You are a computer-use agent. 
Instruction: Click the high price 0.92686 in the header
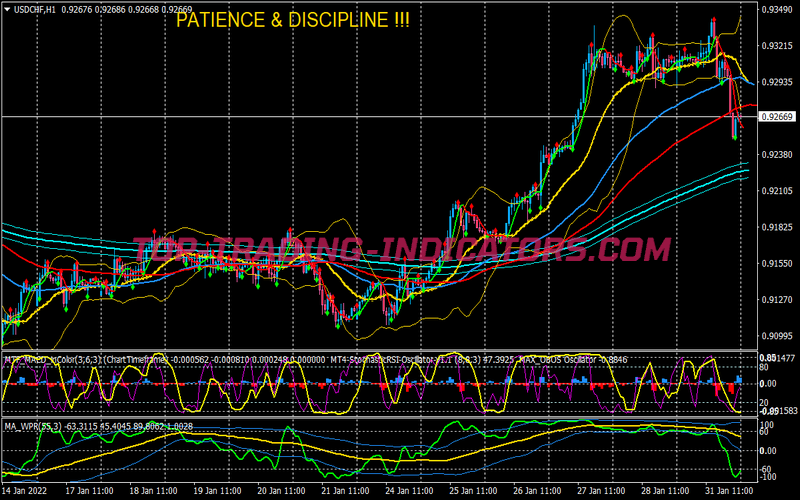click(x=111, y=10)
